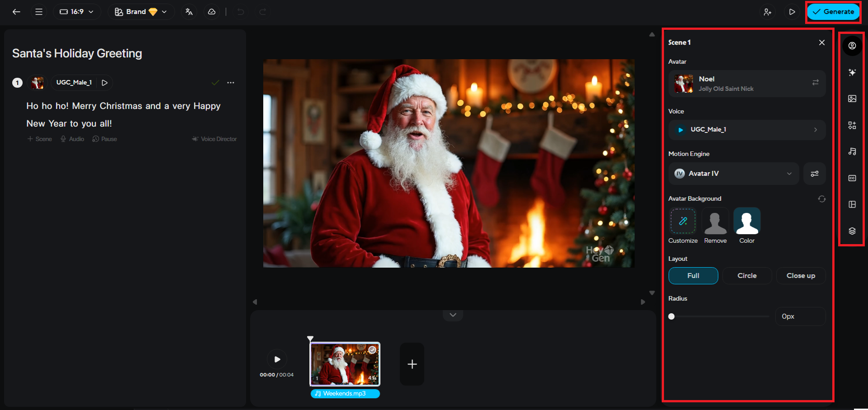Swap the Noel avatar using the swap icon
This screenshot has height=410, width=868.
[x=816, y=82]
